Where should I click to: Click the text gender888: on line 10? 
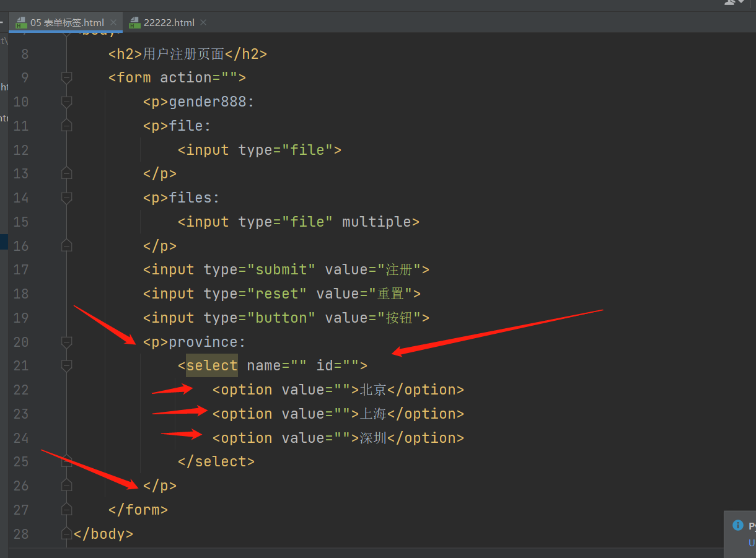click(211, 102)
